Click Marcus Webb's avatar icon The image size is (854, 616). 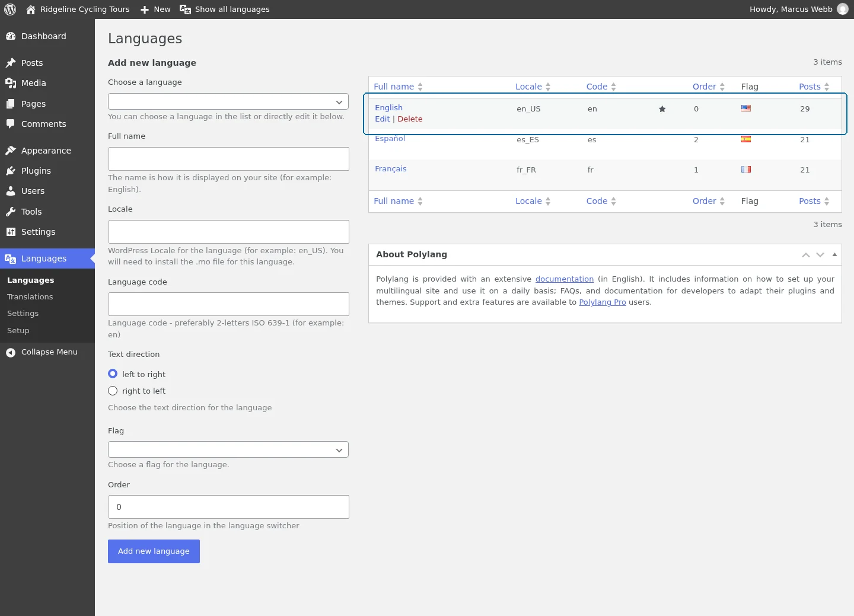(x=843, y=9)
